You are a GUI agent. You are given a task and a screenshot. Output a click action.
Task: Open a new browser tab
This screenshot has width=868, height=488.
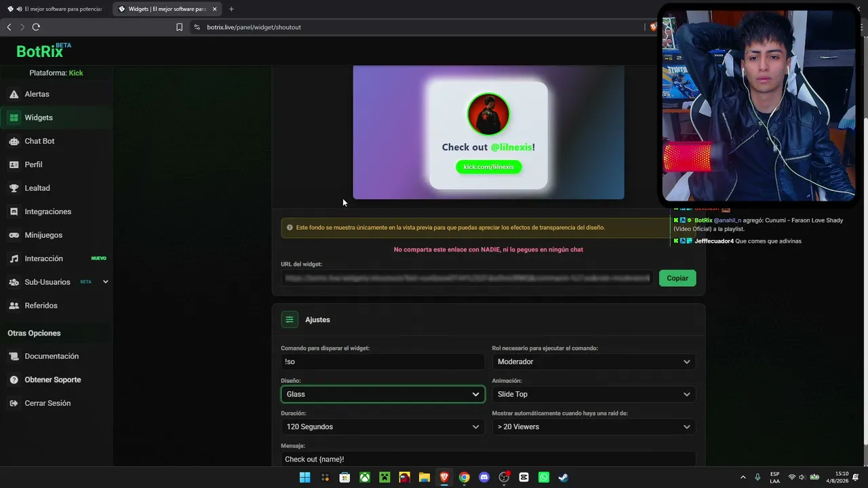[x=231, y=9]
